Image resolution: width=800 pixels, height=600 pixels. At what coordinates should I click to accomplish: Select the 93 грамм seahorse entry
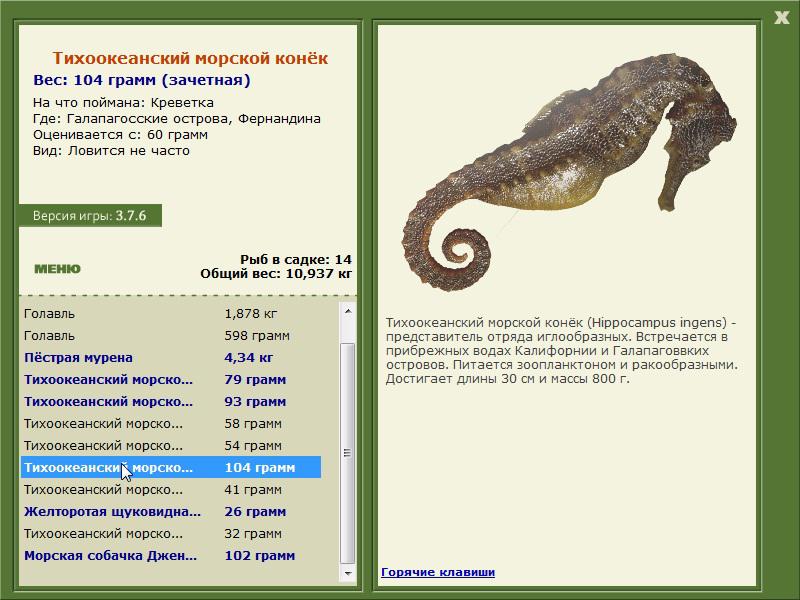(171, 402)
